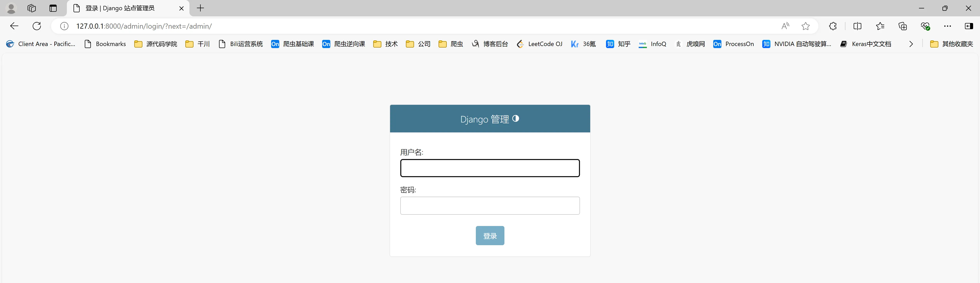Open the read aloud icon
The width and height of the screenshot is (980, 283).
pyautogui.click(x=785, y=26)
